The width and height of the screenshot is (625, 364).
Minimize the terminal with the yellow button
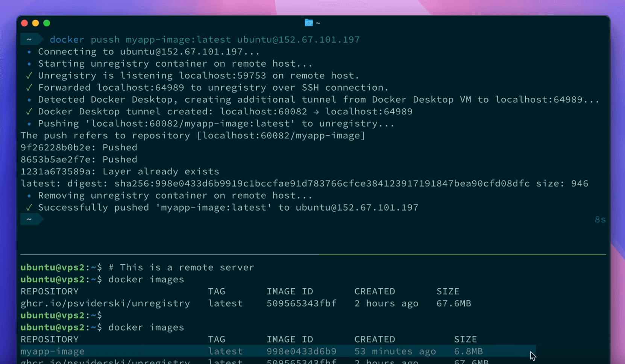pyautogui.click(x=36, y=23)
